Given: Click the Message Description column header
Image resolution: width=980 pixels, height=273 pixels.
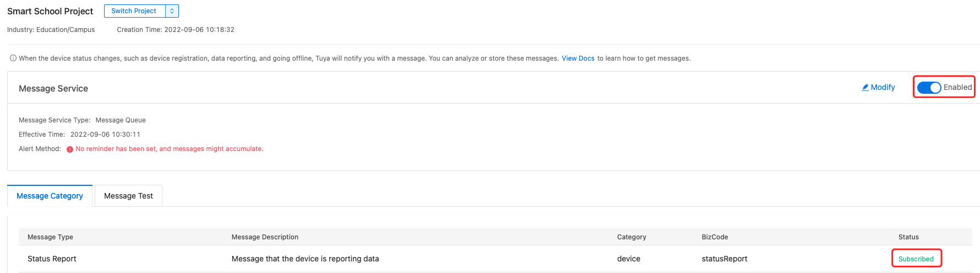Looking at the screenshot, I should click(265, 237).
